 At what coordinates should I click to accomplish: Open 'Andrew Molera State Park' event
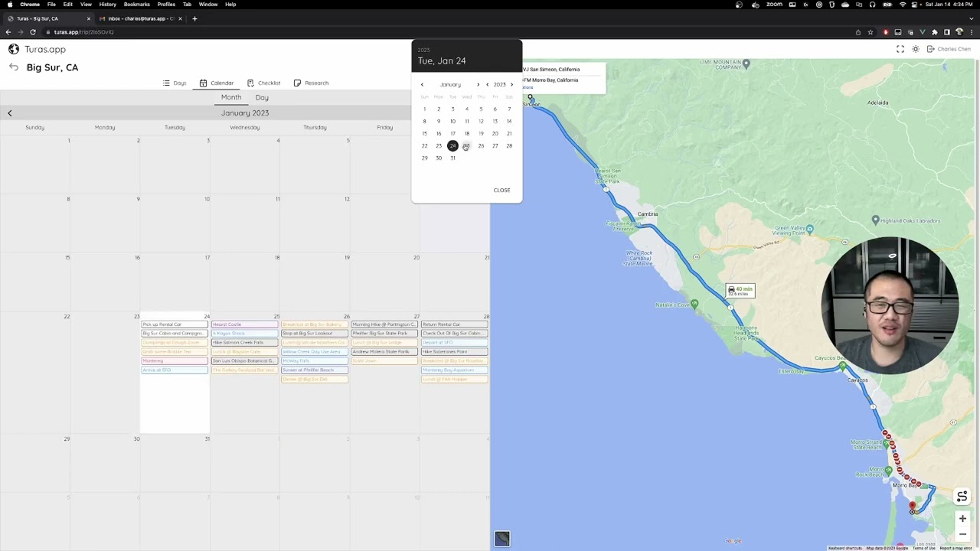(x=384, y=352)
